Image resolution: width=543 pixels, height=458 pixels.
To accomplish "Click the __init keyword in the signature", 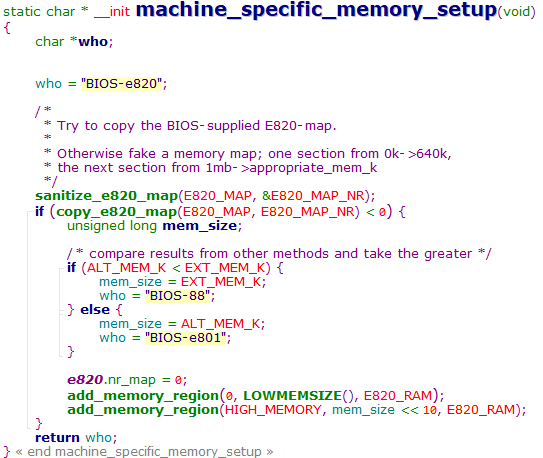I will (x=112, y=12).
